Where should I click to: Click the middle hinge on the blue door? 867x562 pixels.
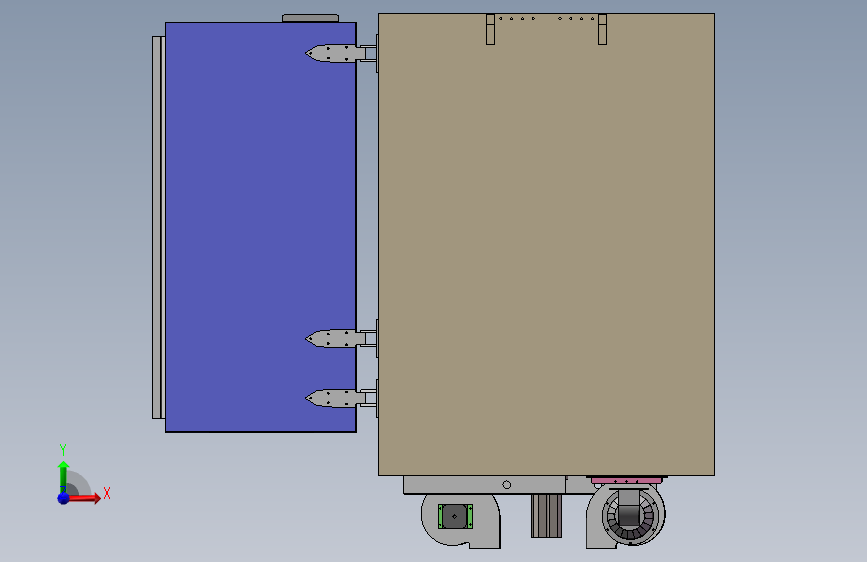click(341, 339)
